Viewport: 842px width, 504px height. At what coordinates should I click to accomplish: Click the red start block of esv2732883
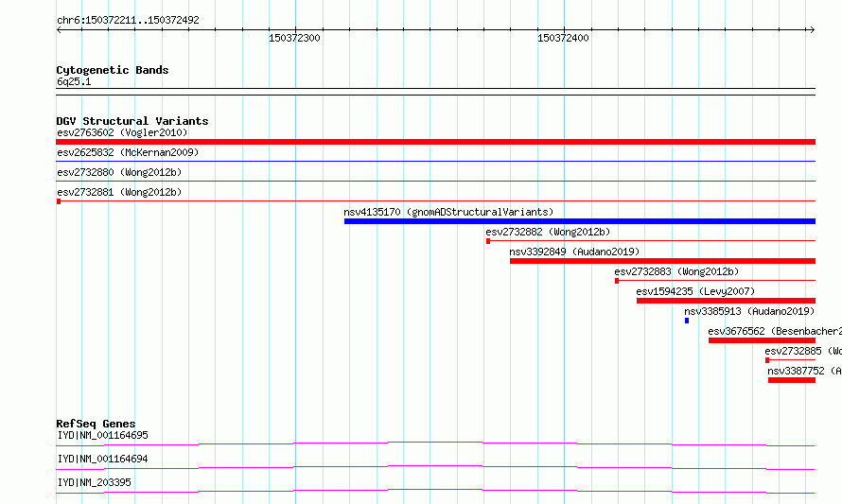click(x=617, y=281)
